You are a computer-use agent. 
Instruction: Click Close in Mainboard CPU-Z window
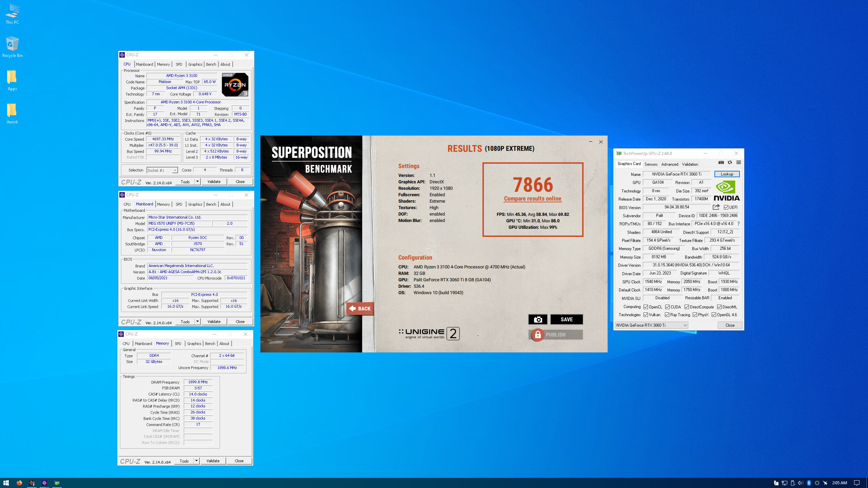click(x=240, y=322)
